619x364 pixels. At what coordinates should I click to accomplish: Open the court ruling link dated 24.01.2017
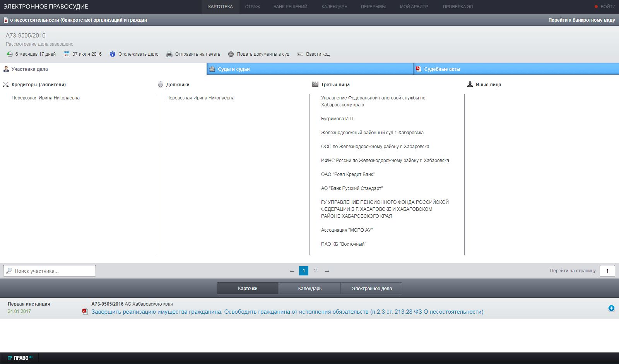(x=287, y=312)
